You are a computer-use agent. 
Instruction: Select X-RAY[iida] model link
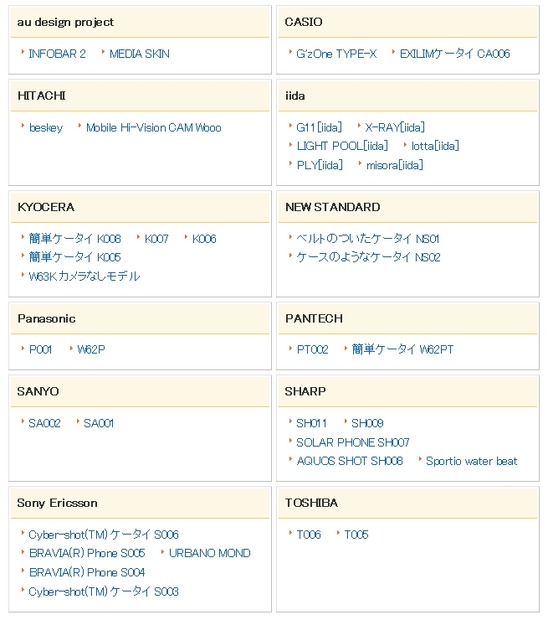[x=395, y=127]
